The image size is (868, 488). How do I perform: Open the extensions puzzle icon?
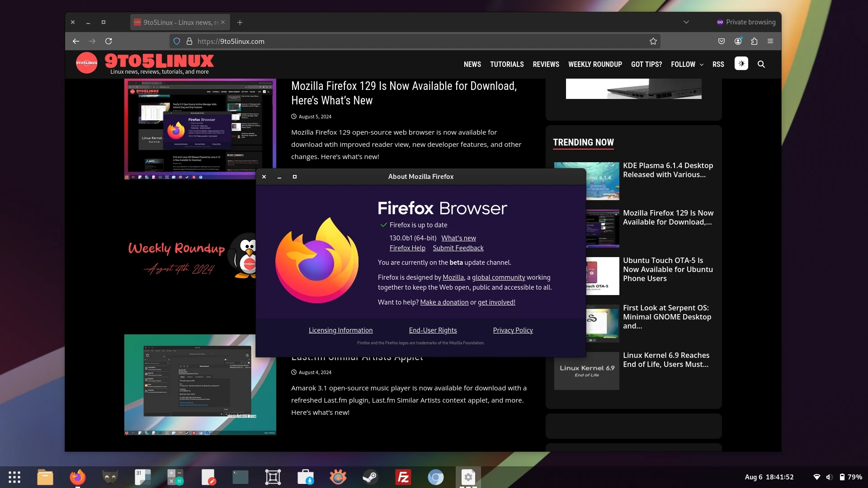[x=754, y=41]
